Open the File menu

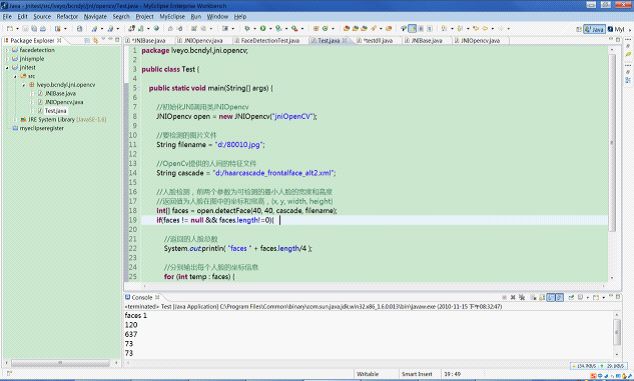tap(7, 17)
